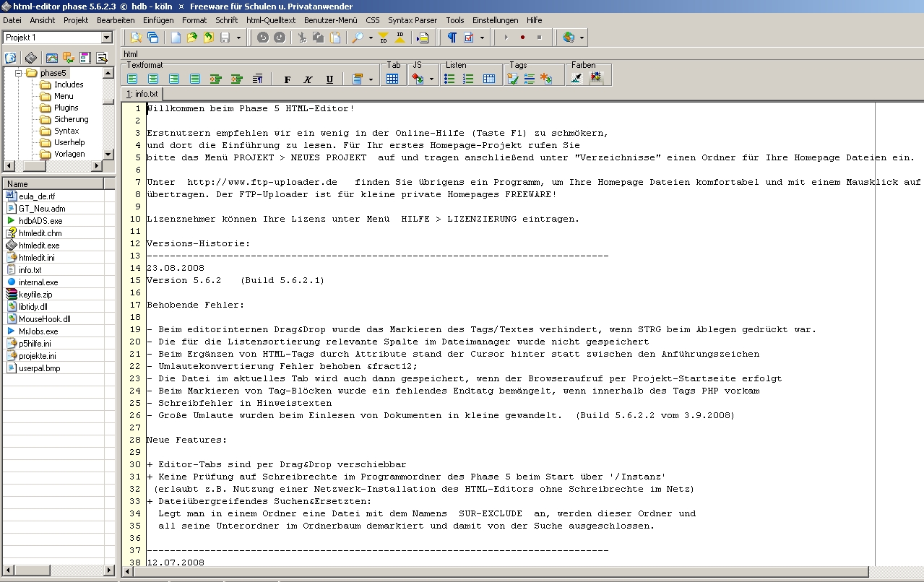Click the refresh project view icon
This screenshot has height=582, width=924.
[x=10, y=58]
